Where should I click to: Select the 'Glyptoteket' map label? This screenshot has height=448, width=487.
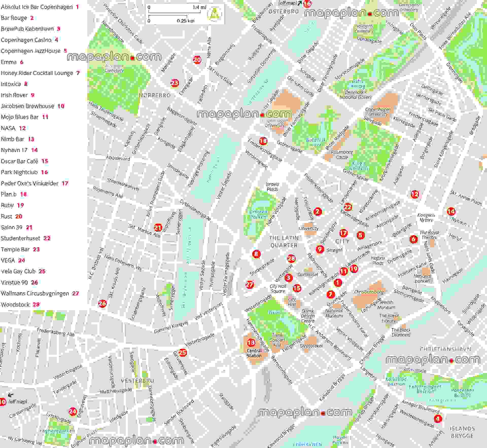click(311, 346)
